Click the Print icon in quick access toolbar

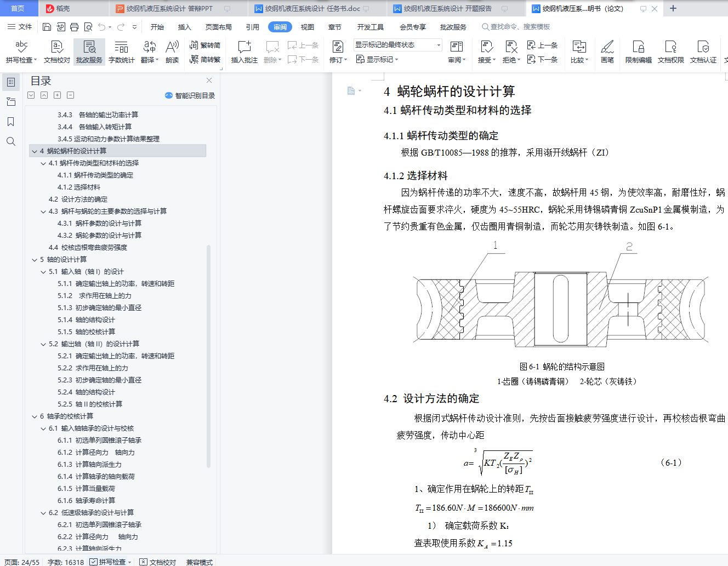(74, 27)
